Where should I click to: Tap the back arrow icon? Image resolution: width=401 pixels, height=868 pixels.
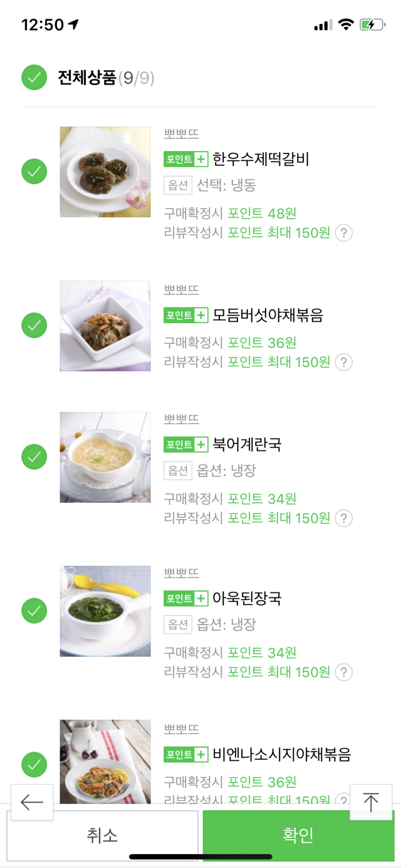32,802
